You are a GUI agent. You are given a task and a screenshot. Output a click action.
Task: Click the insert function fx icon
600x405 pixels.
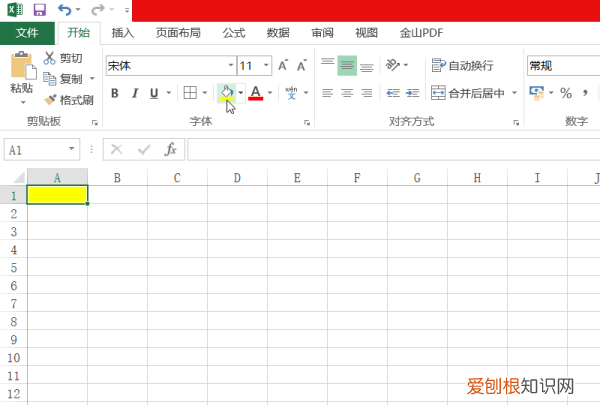point(170,149)
